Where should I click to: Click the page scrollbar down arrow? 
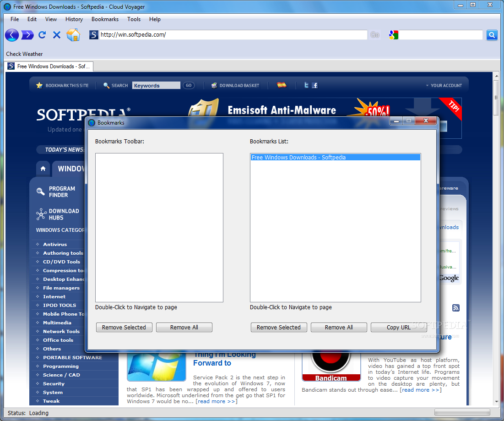coord(497,402)
